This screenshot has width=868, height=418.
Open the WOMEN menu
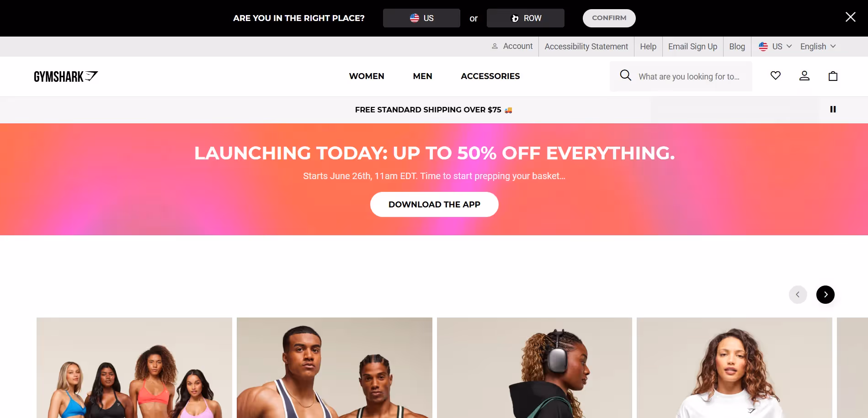pyautogui.click(x=367, y=76)
